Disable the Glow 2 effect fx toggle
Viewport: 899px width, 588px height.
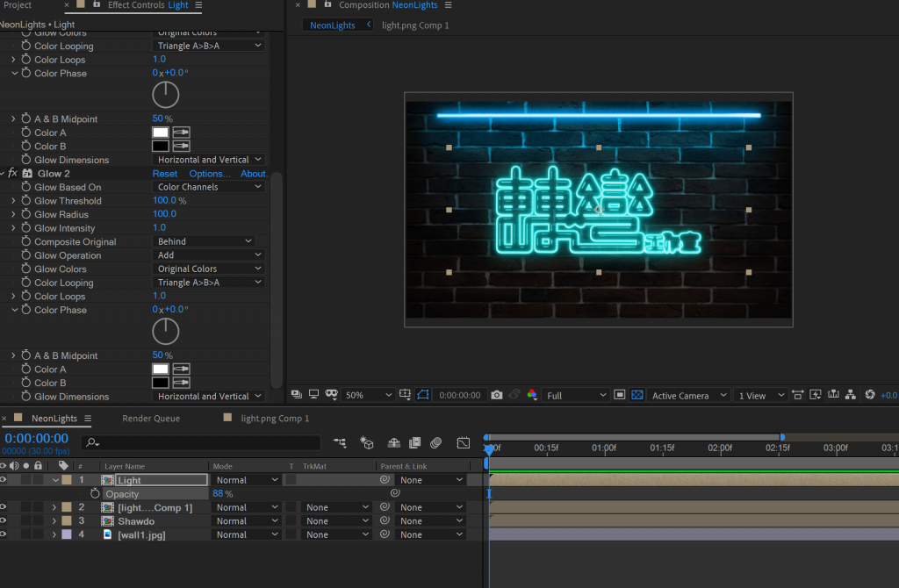click(x=12, y=174)
